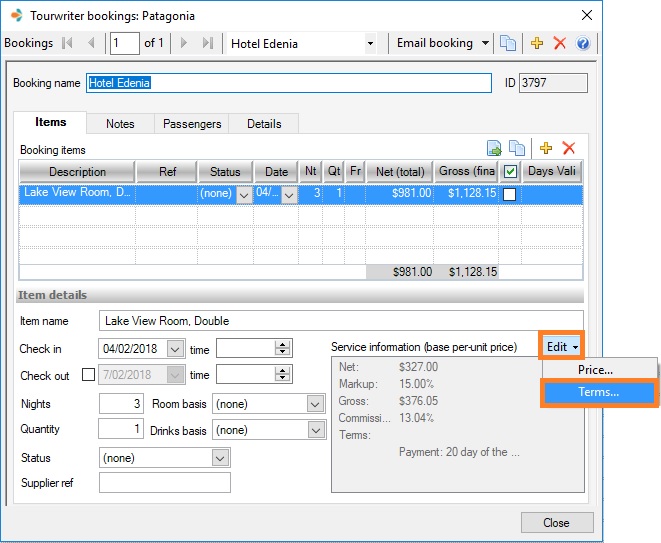The height and width of the screenshot is (543, 661).
Task: Select Terms... from the Edit menu
Action: coord(598,392)
